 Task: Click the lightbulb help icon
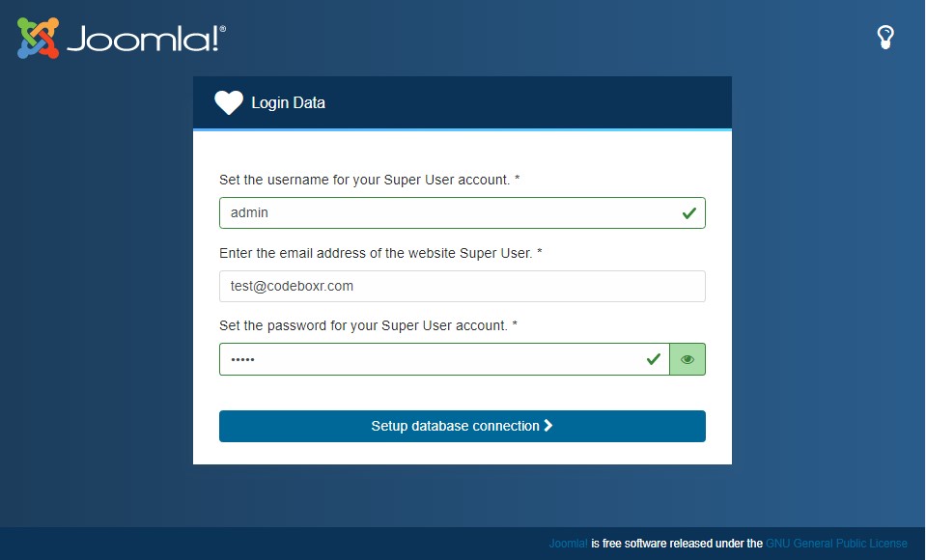coord(885,38)
